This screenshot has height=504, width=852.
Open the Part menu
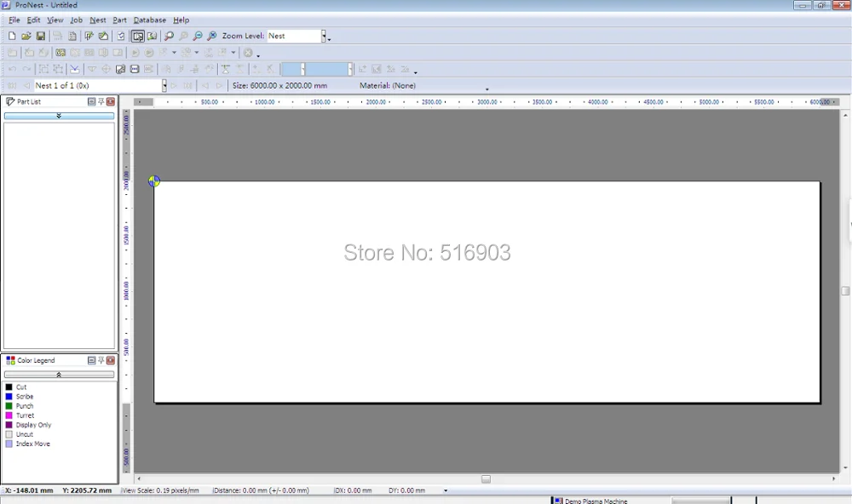click(x=119, y=20)
